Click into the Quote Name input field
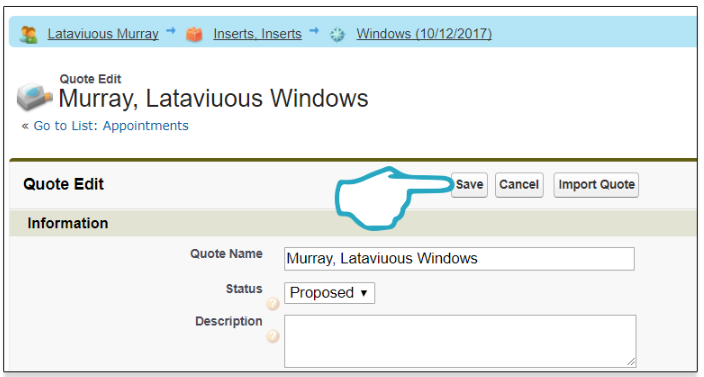The width and height of the screenshot is (704, 377). point(459,259)
